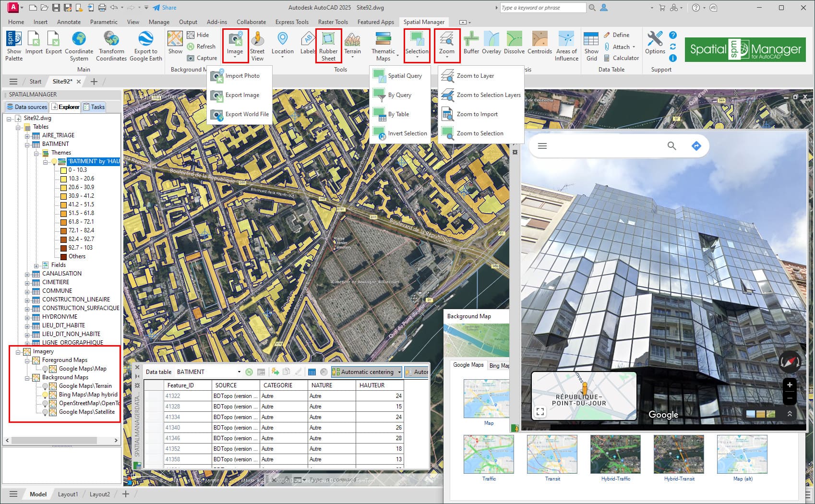Viewport: 815px width, 504px height.
Task: Toggle visibility bulb of Google Maps\Satellite
Action: pos(45,412)
